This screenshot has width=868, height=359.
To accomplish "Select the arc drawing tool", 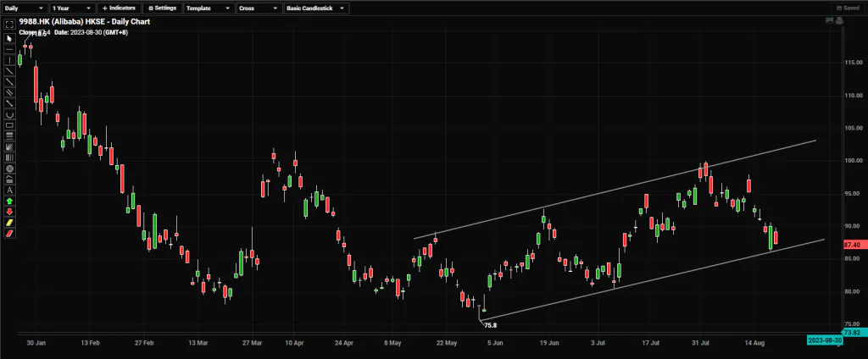I will pyautogui.click(x=9, y=114).
